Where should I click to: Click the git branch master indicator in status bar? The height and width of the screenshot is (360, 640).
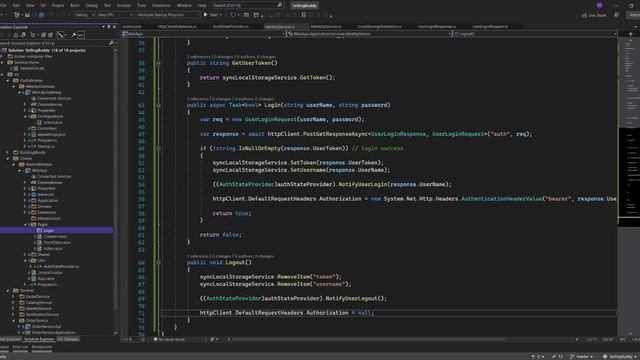point(582,356)
